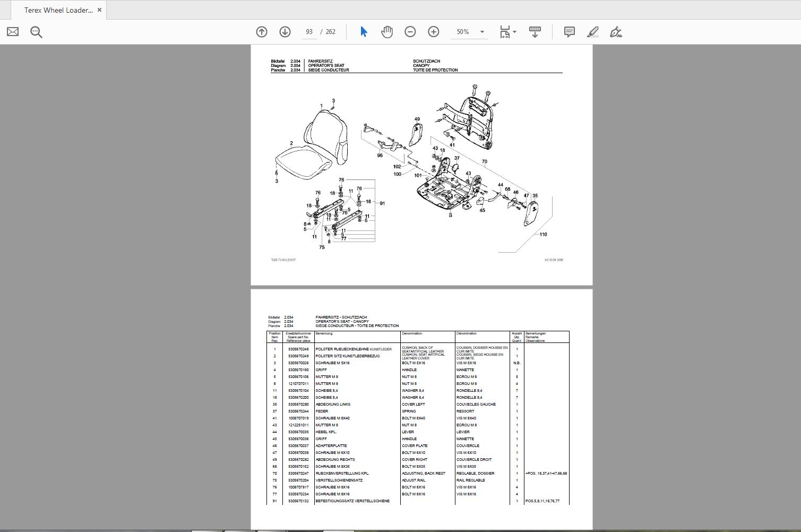801x532 pixels.
Task: Go to next page with down arrow
Action: tap(285, 32)
